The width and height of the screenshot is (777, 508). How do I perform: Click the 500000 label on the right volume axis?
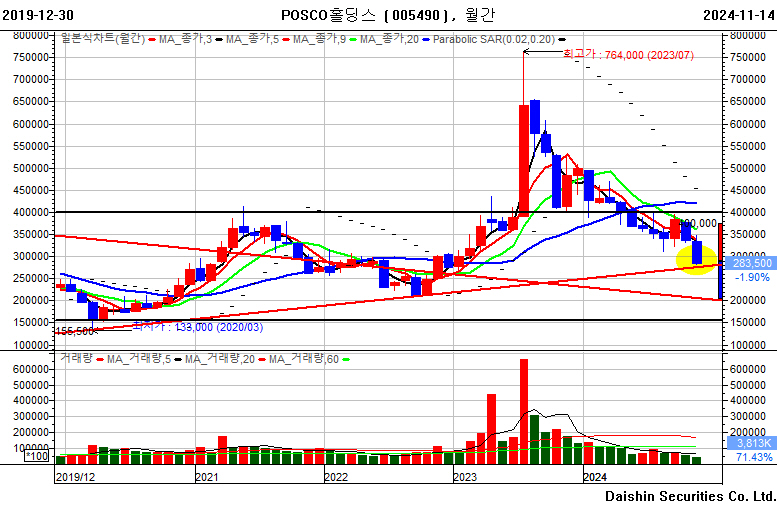click(748, 385)
